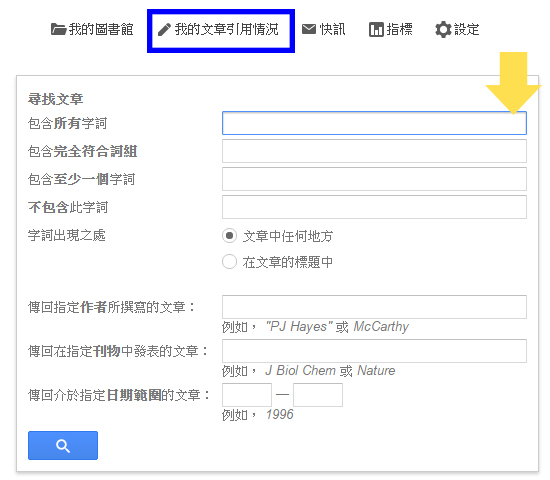Click the 包含完全符合詞組 text field
Viewport: 550px width, 480px height.
click(x=374, y=151)
